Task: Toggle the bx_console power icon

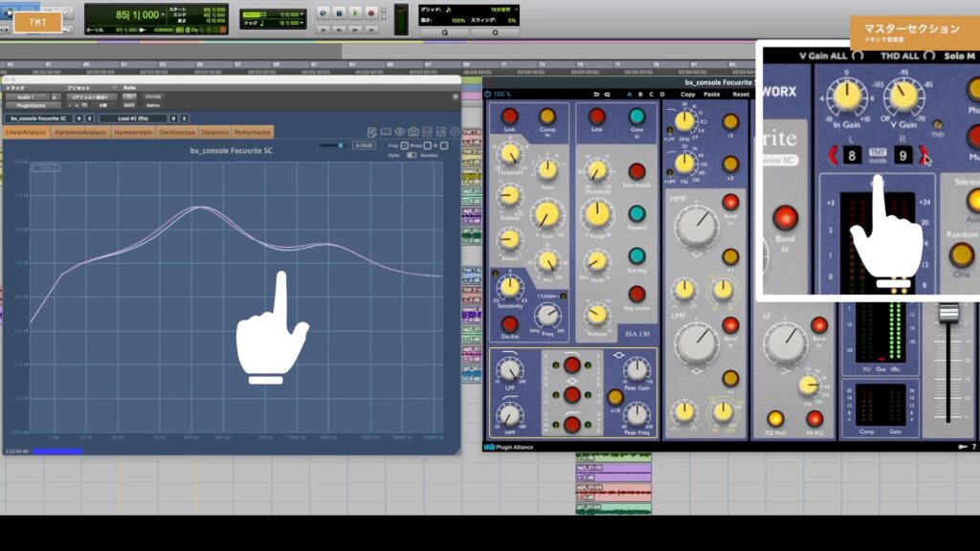Action: (x=487, y=95)
